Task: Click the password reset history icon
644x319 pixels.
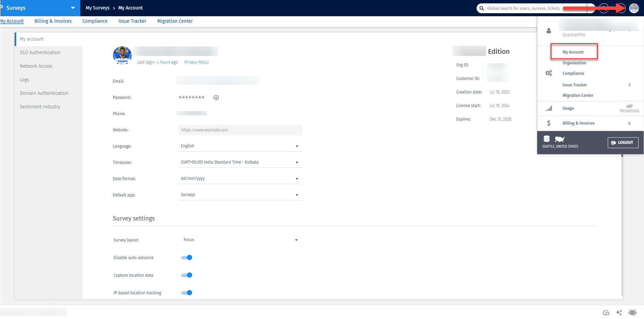Action: 216,98
